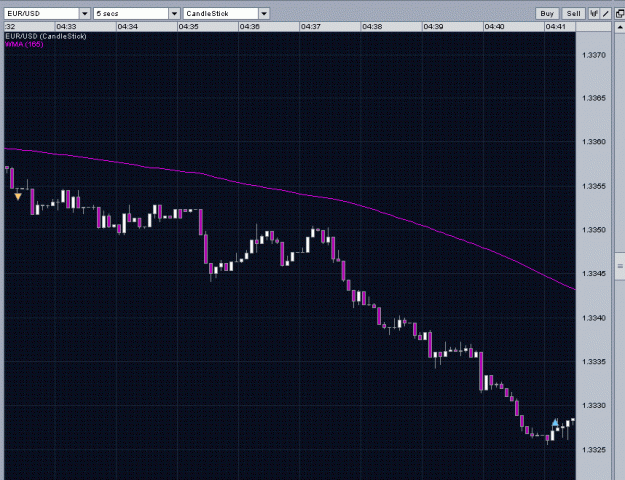This screenshot has width=625, height=480.
Task: Open the CandleStick chart type dropdown
Action: click(x=226, y=14)
